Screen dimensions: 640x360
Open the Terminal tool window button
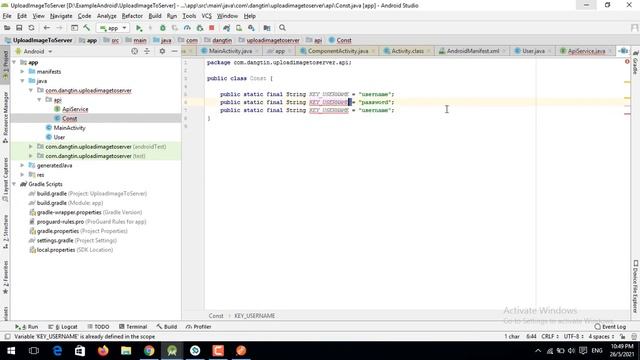pyautogui.click(x=133, y=327)
